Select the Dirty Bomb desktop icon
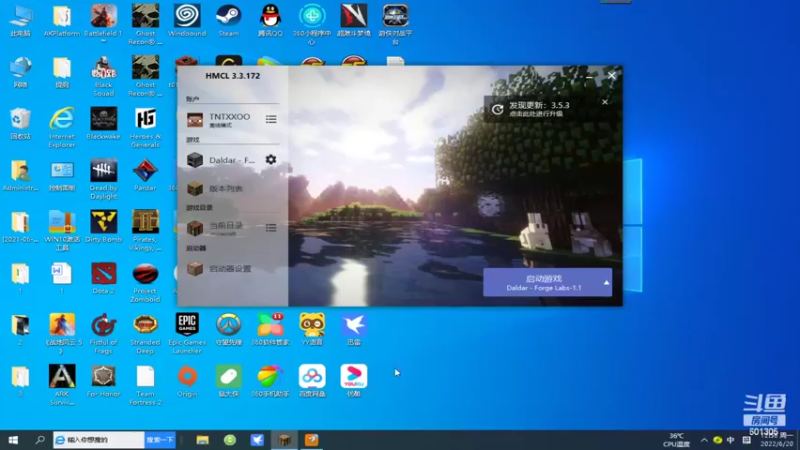This screenshot has width=800, height=450. [x=104, y=227]
